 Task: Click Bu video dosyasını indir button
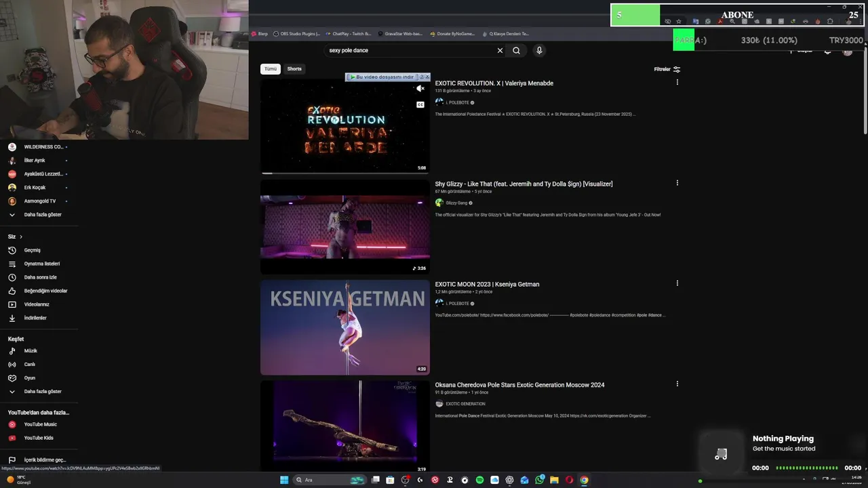(381, 77)
